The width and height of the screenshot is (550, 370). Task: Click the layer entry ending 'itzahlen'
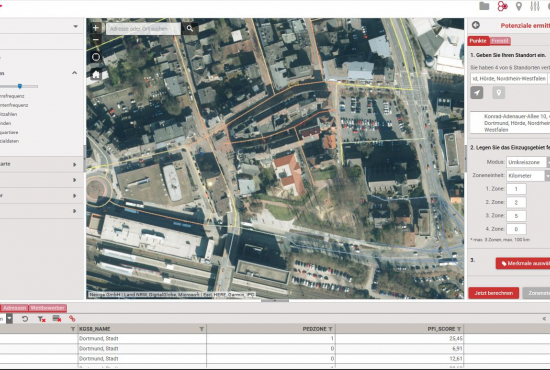click(8, 114)
